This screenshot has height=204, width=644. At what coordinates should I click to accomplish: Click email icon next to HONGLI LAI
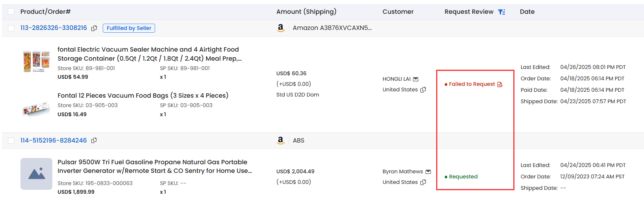(x=416, y=79)
